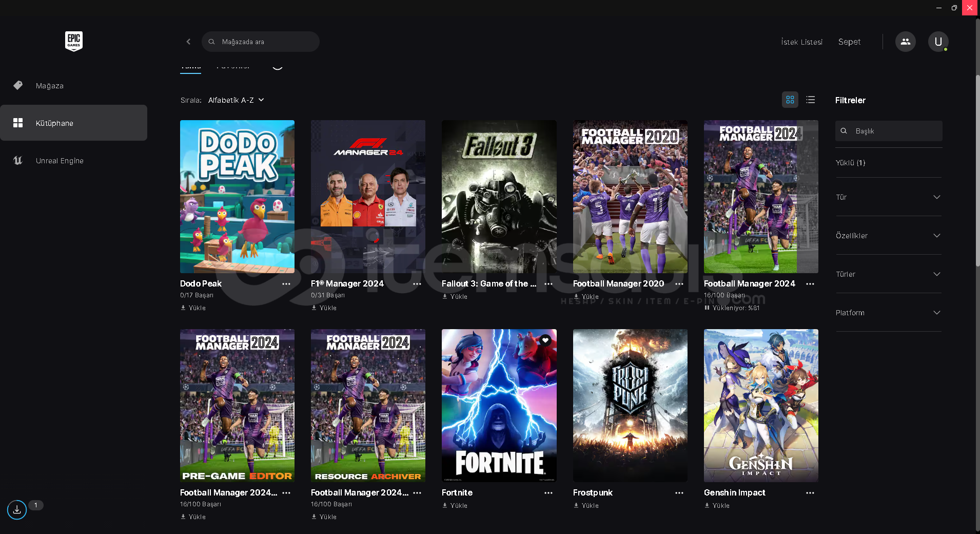Install Genshin Impact via Yükle
This screenshot has width=980, height=534.
pyautogui.click(x=717, y=506)
